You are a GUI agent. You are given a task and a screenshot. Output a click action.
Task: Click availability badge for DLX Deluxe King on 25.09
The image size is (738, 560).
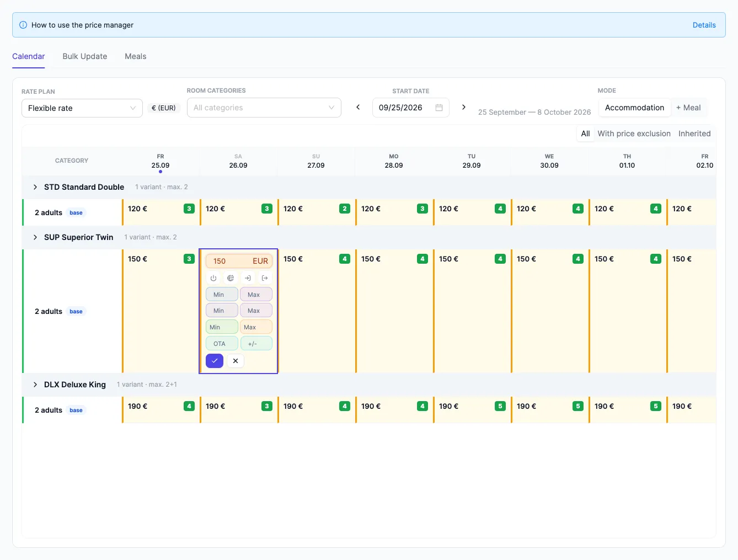[x=189, y=406]
